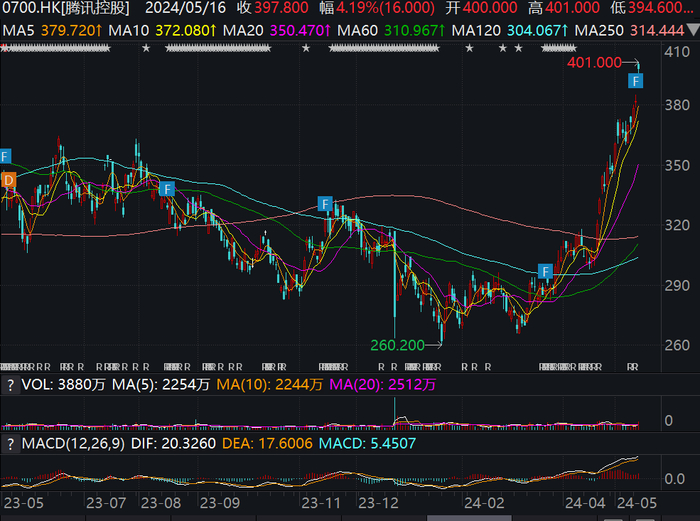Click the right star of the adjacent star pair
The height and width of the screenshot is (521, 700).
(x=518, y=48)
